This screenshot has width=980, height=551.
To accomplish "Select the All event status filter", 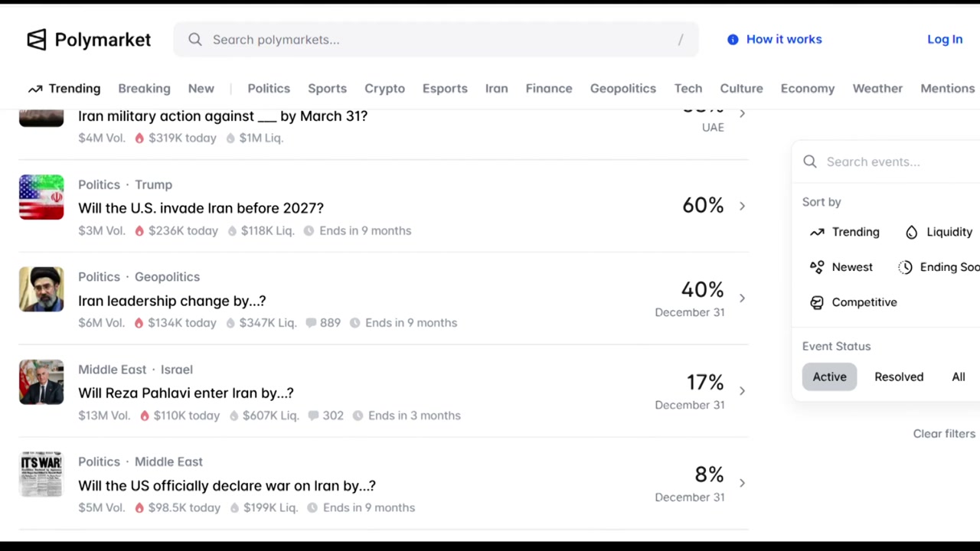I will click(x=958, y=377).
